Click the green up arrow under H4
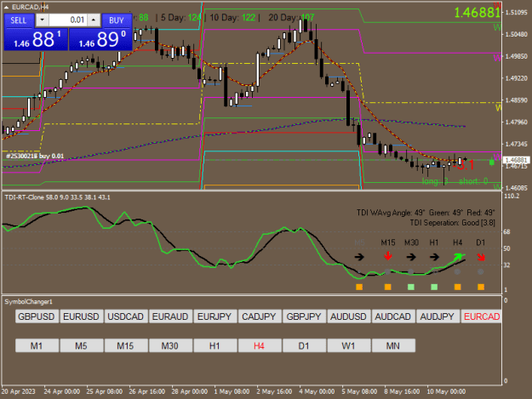532x399 pixels. (x=458, y=257)
